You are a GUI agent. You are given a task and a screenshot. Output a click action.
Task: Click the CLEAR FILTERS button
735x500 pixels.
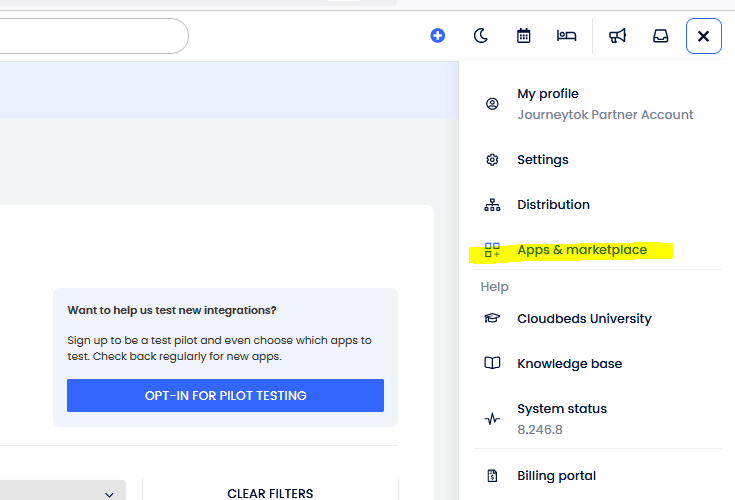tap(270, 493)
